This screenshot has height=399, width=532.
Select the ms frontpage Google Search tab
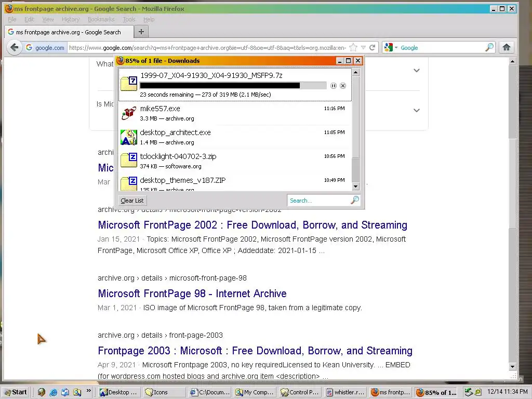[x=69, y=32]
